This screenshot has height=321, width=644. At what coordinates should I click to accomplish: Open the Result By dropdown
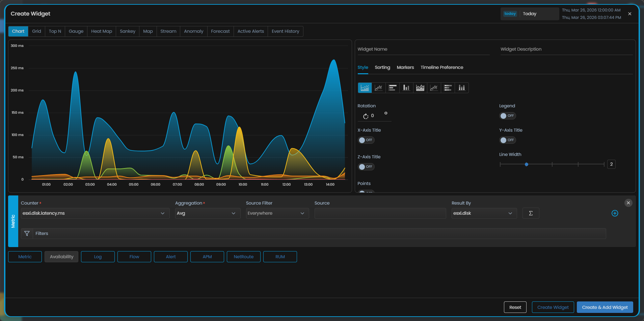coord(484,213)
